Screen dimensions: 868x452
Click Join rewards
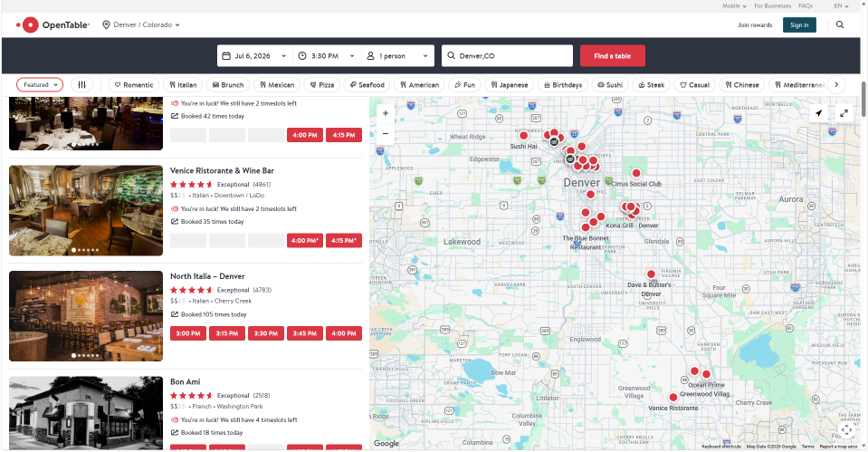click(x=755, y=25)
